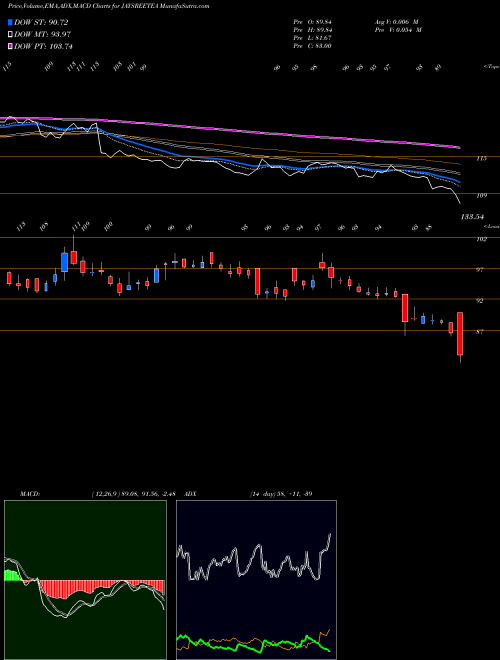The height and width of the screenshot is (660, 500).
Task: Click the blue DOW ST legend swatch
Action: 10,22
